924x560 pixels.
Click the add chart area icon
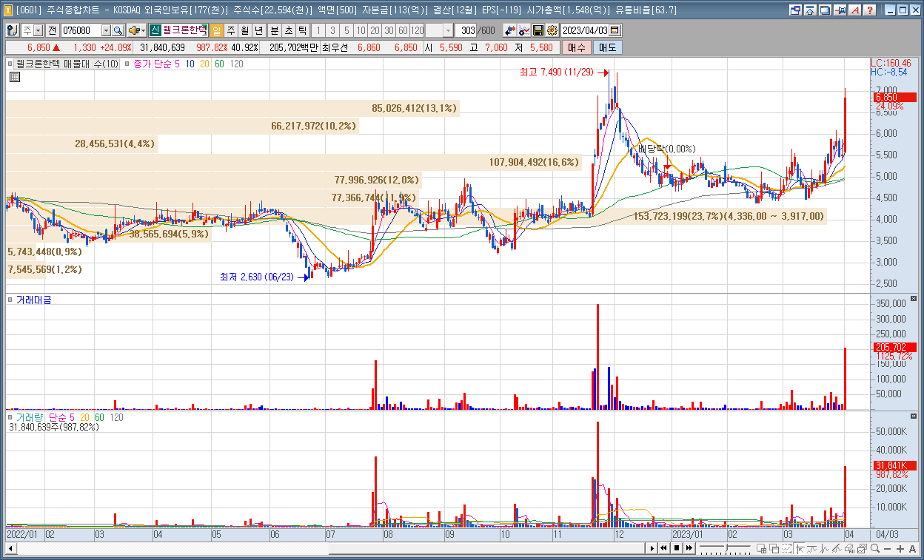[x=761, y=548]
